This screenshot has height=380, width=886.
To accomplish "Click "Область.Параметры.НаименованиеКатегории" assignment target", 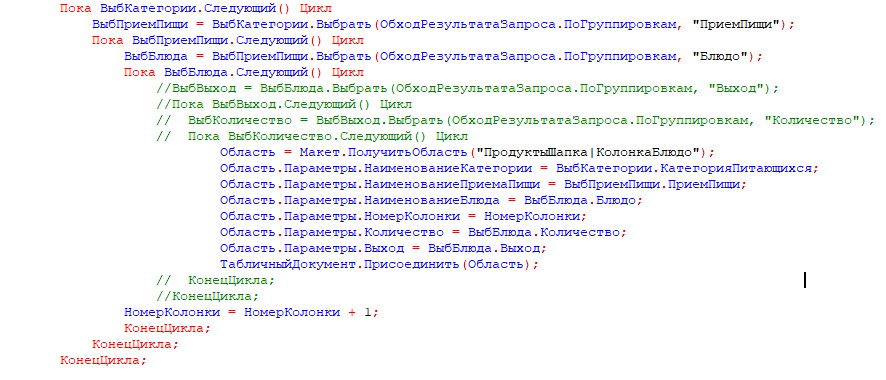I will pos(376,168).
